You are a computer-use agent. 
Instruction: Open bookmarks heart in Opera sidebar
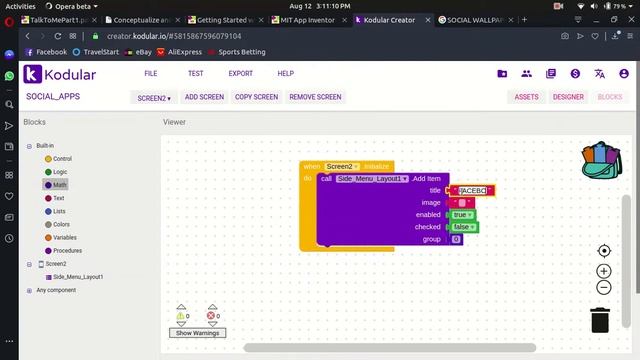(9, 196)
